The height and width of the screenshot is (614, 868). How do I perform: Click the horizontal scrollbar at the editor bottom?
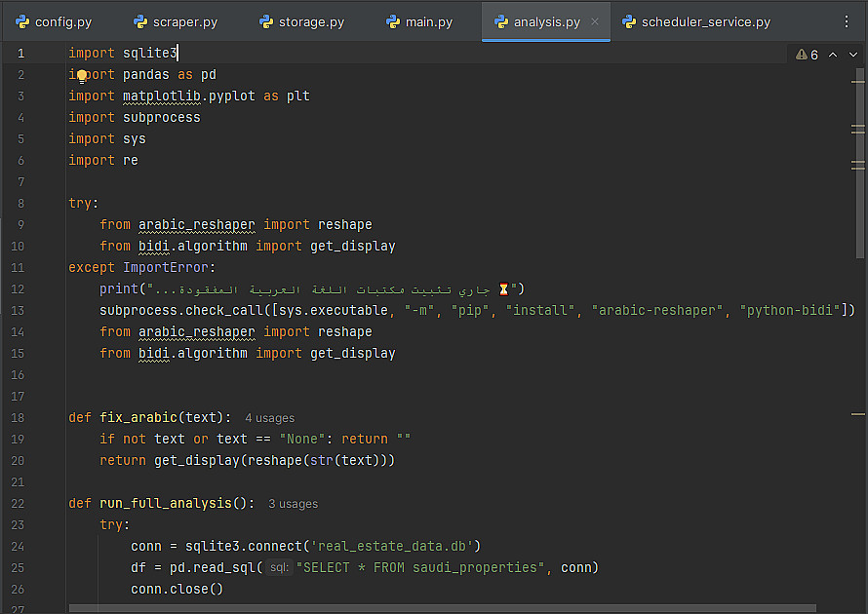coord(390,609)
